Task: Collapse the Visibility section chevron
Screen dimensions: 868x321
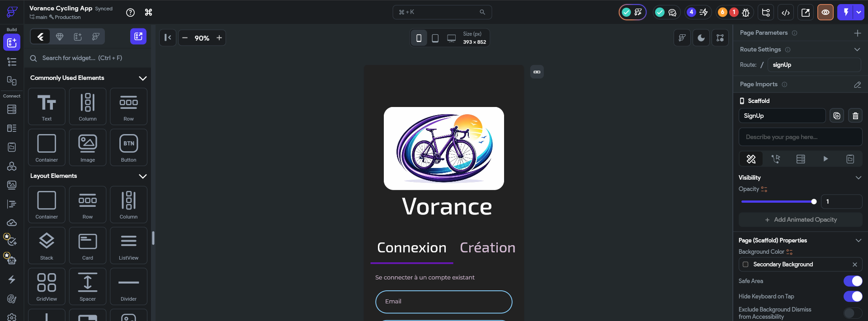Action: (859, 177)
